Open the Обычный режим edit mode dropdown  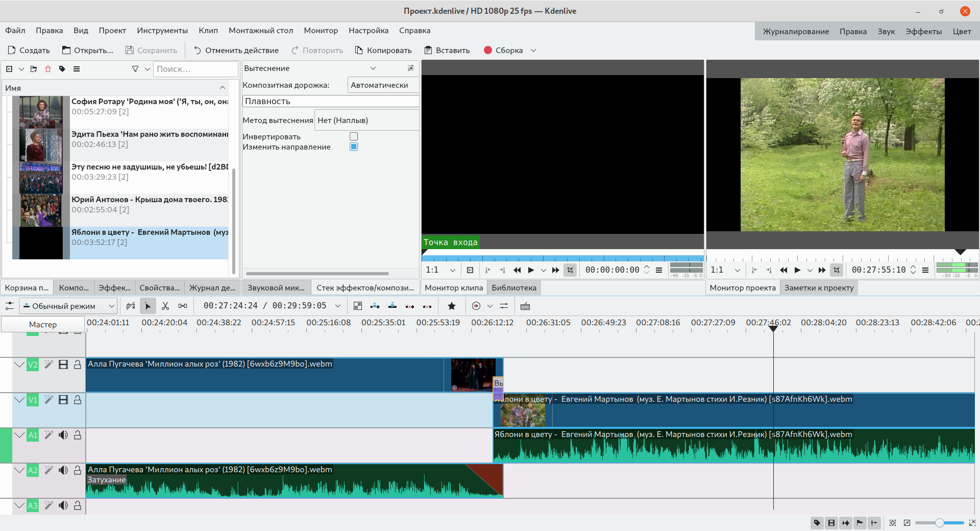pyautogui.click(x=69, y=306)
